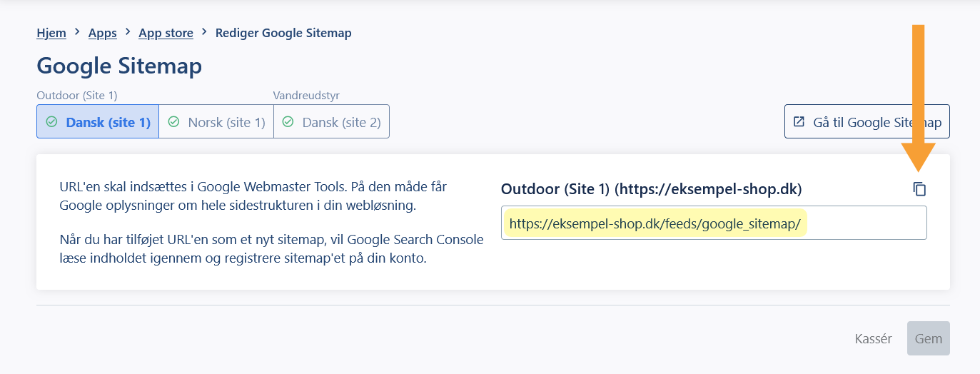Viewport: 980px width, 374px height.
Task: Navigate to App store via the breadcrumb
Action: (166, 33)
